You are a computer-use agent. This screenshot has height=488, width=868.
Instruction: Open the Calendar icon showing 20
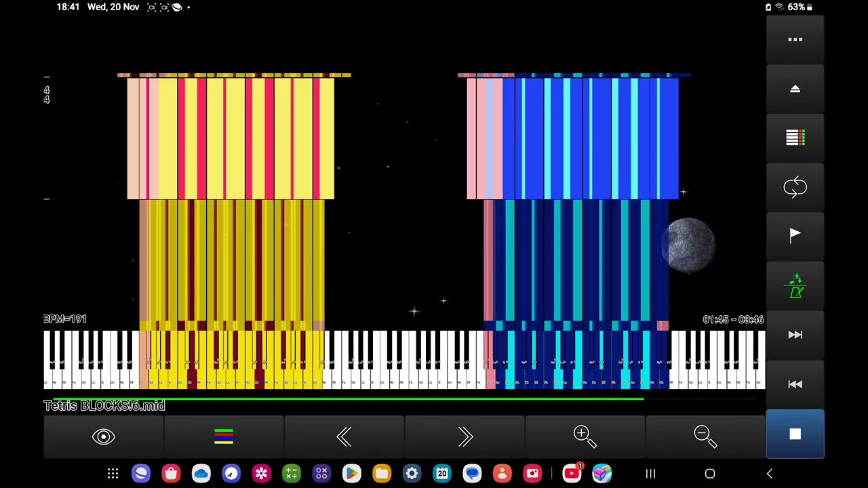(442, 474)
